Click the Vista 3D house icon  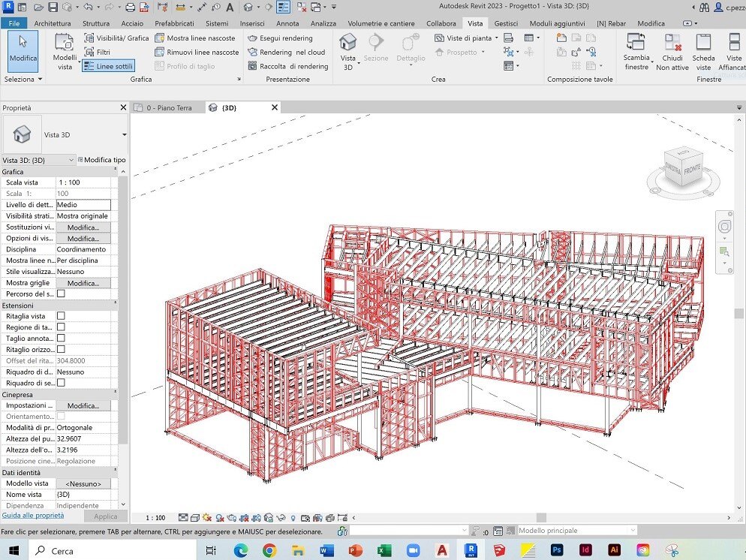[347, 42]
